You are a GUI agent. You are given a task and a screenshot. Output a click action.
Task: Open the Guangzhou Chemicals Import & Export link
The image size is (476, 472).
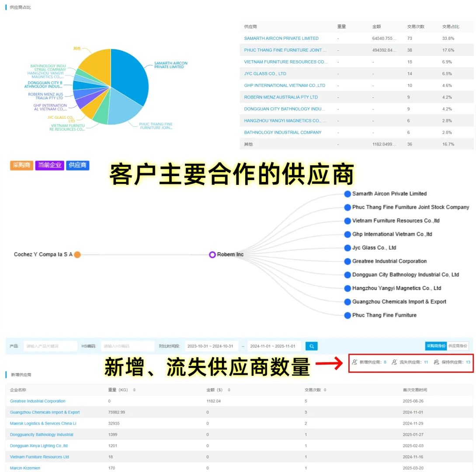coord(45,412)
